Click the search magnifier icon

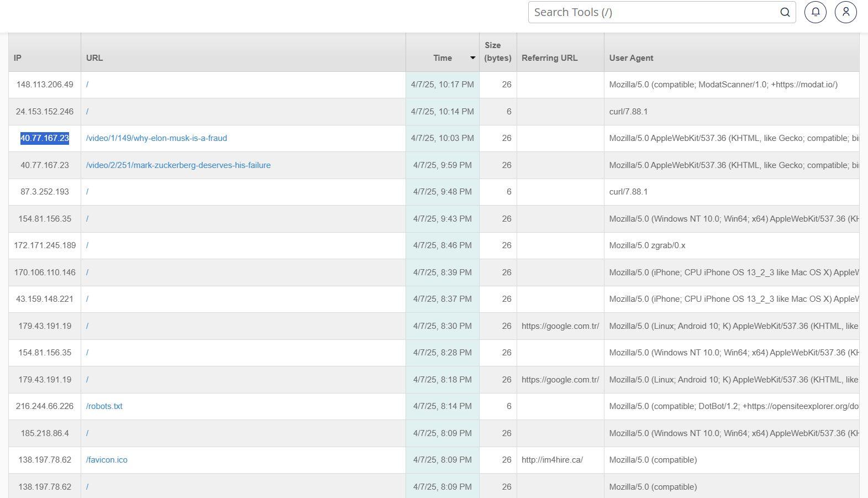(785, 12)
